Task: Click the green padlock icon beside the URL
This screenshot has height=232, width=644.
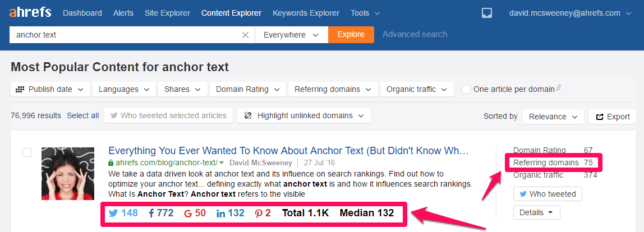Action: [x=111, y=162]
